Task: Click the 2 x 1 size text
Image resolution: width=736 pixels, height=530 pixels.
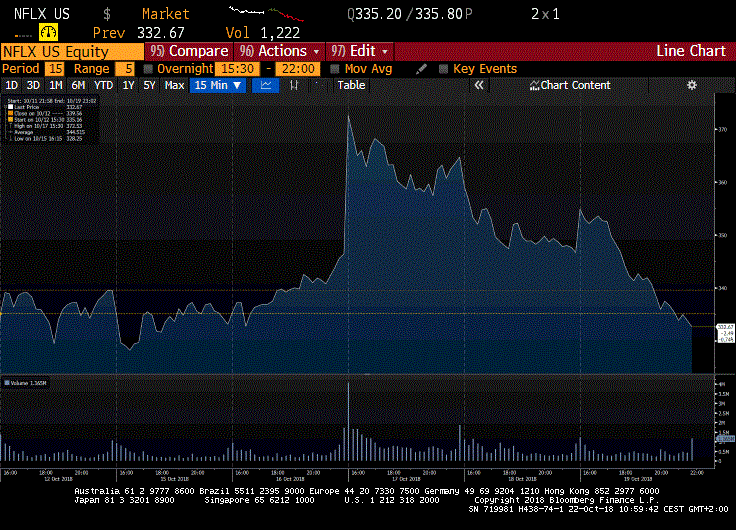Action: point(545,14)
